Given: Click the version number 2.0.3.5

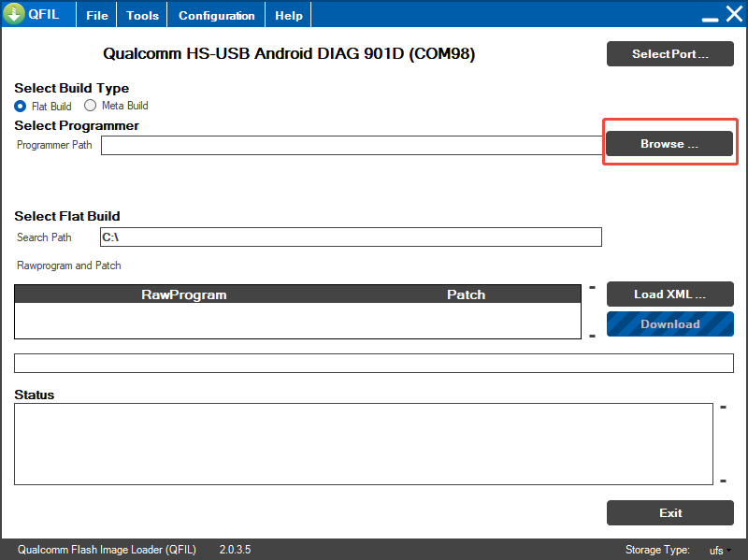Looking at the screenshot, I should (x=235, y=550).
